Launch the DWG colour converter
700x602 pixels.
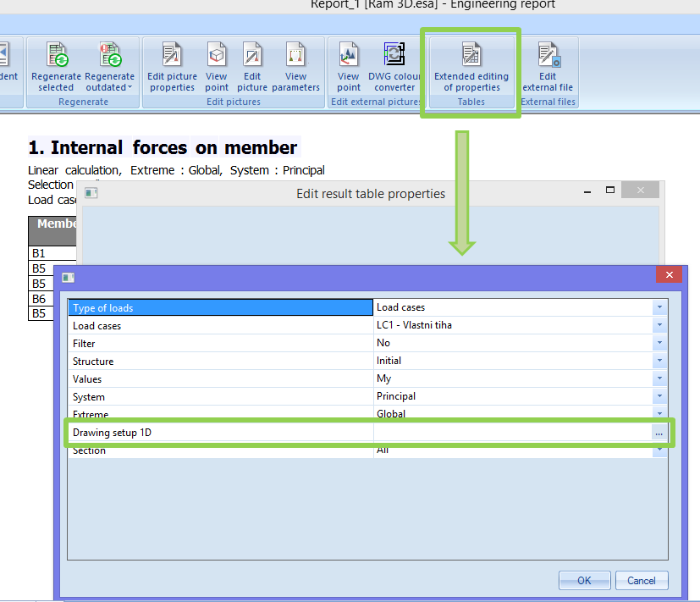(x=395, y=57)
